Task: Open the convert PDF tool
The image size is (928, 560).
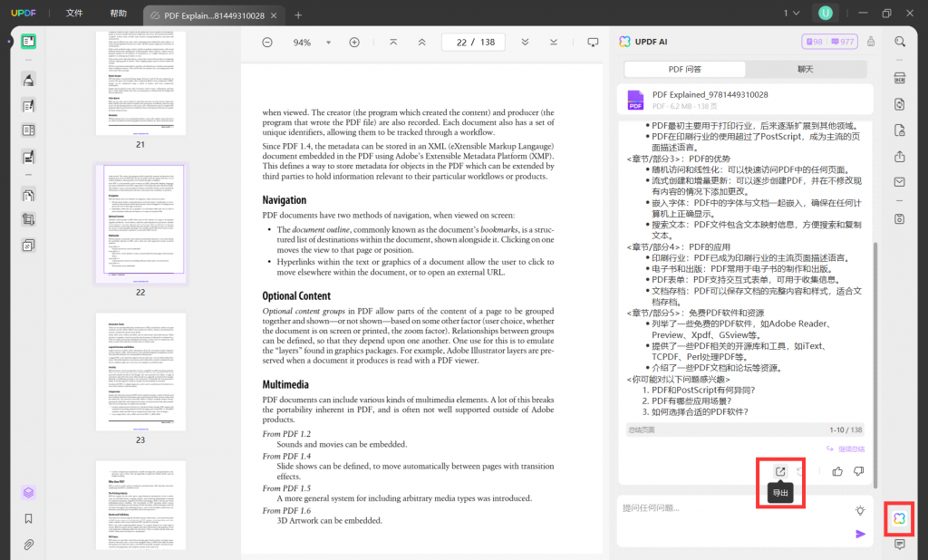Action: pyautogui.click(x=900, y=104)
